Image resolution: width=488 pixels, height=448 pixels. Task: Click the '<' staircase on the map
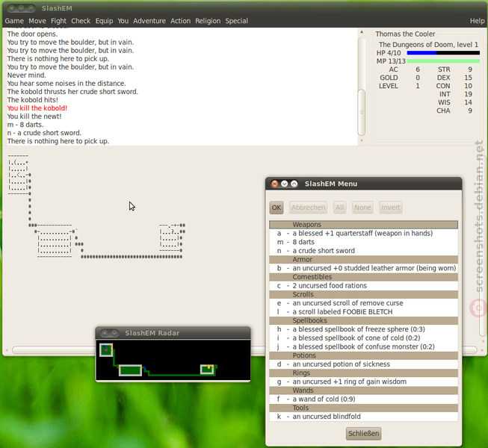coord(19,175)
